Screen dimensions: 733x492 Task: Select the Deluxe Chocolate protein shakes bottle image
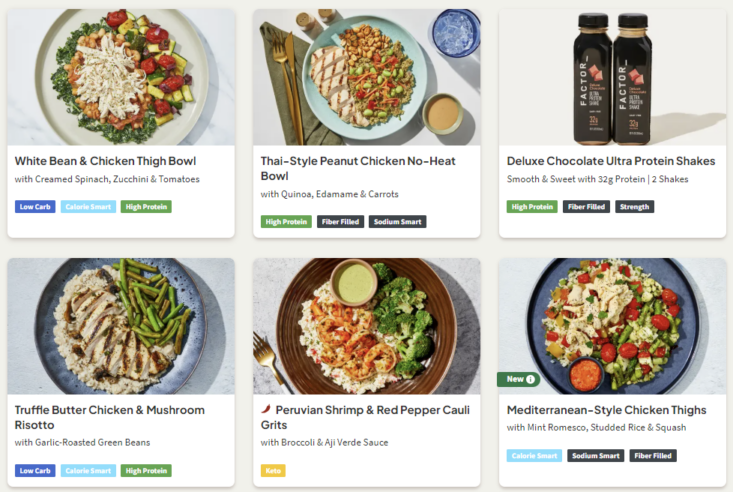(612, 78)
